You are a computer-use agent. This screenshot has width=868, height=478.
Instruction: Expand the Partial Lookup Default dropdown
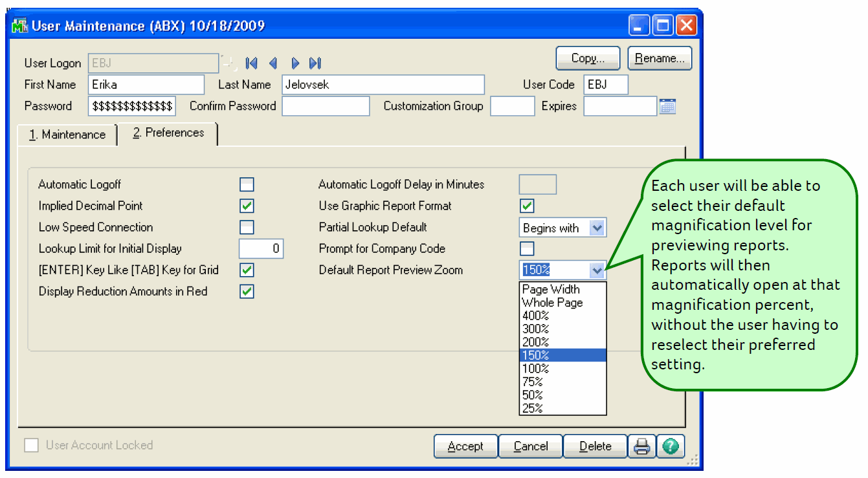[597, 228]
